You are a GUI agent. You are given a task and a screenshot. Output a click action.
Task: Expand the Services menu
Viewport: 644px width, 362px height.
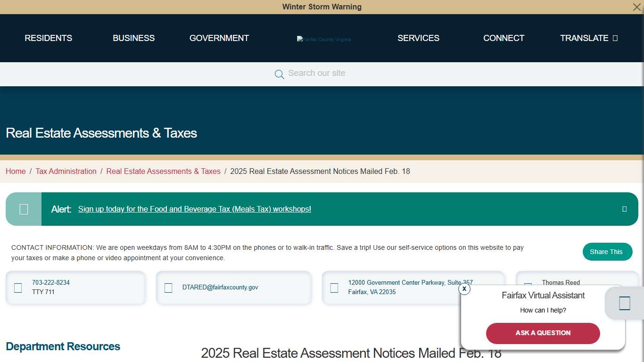tap(418, 38)
